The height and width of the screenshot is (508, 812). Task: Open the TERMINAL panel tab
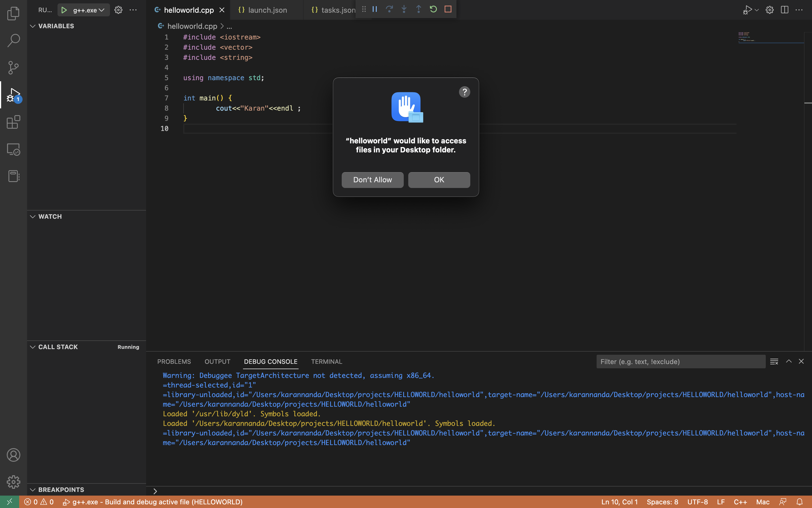coord(326,362)
